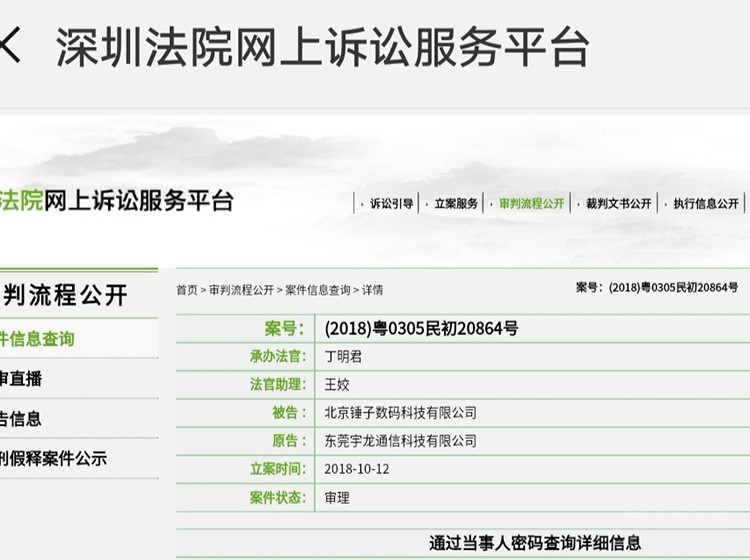The width and height of the screenshot is (750, 560).
Task: Click the case number value in the 案号 row
Action: coord(421,328)
